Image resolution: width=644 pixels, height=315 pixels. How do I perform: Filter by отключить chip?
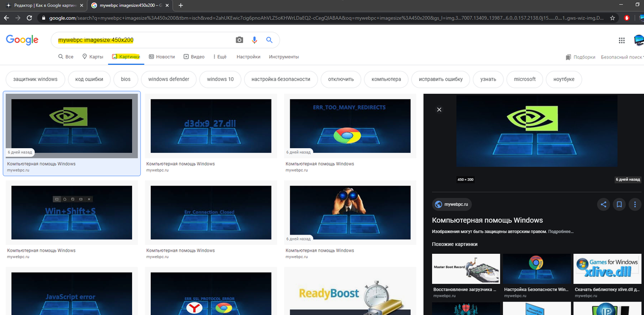coord(341,79)
